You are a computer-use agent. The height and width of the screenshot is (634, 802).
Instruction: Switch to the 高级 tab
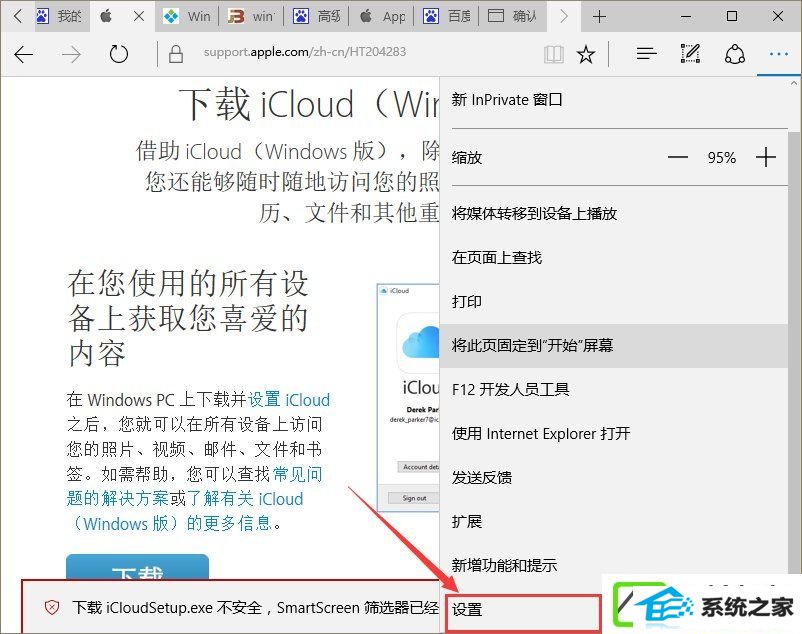coord(316,16)
